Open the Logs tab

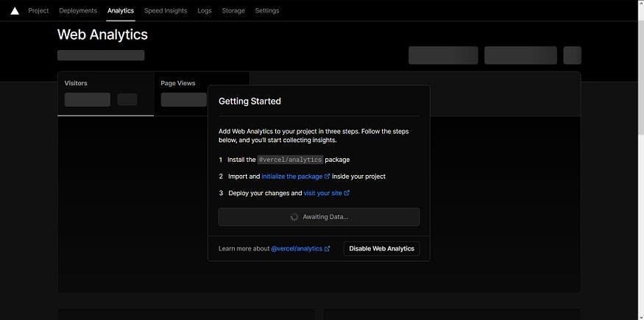click(204, 10)
